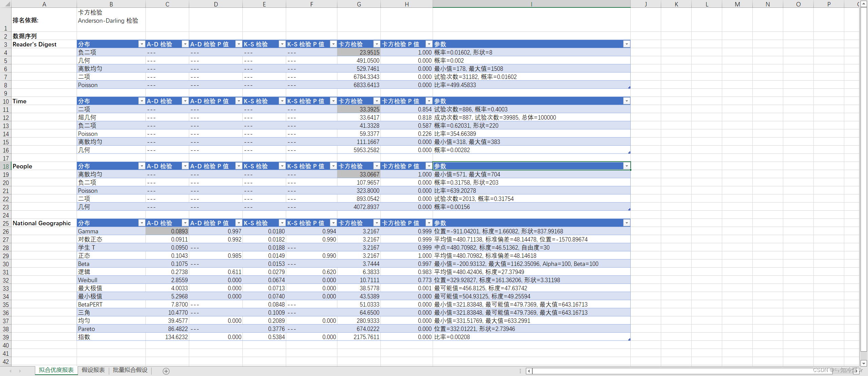Switch to the 假设报表 sheet tab
The width and height of the screenshot is (868, 376).
tap(93, 370)
